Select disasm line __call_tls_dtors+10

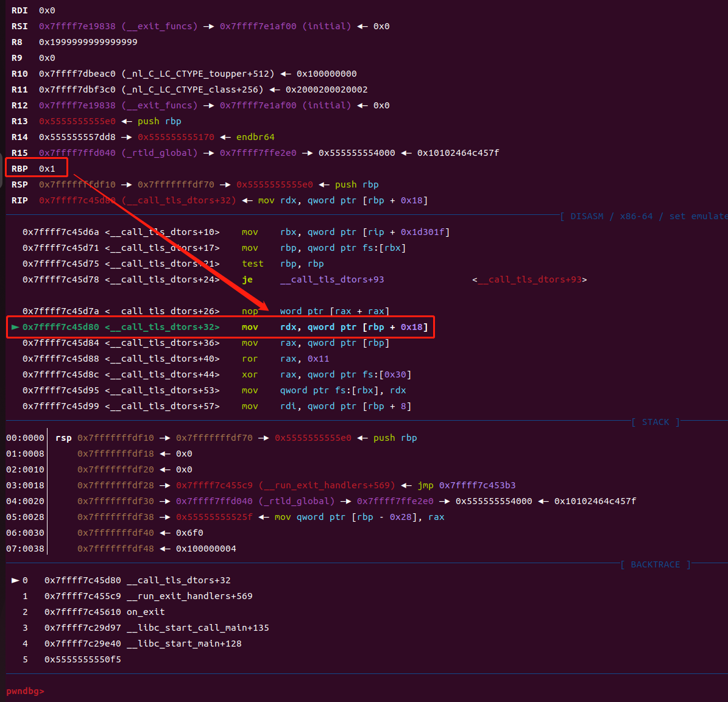236,232
